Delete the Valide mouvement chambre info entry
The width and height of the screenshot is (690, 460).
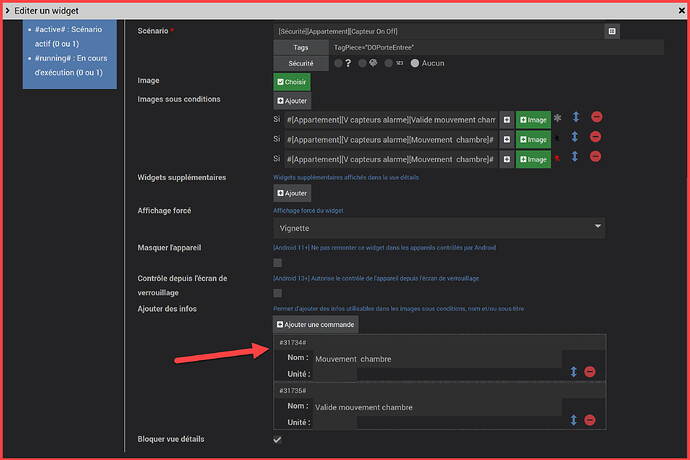pyautogui.click(x=590, y=420)
